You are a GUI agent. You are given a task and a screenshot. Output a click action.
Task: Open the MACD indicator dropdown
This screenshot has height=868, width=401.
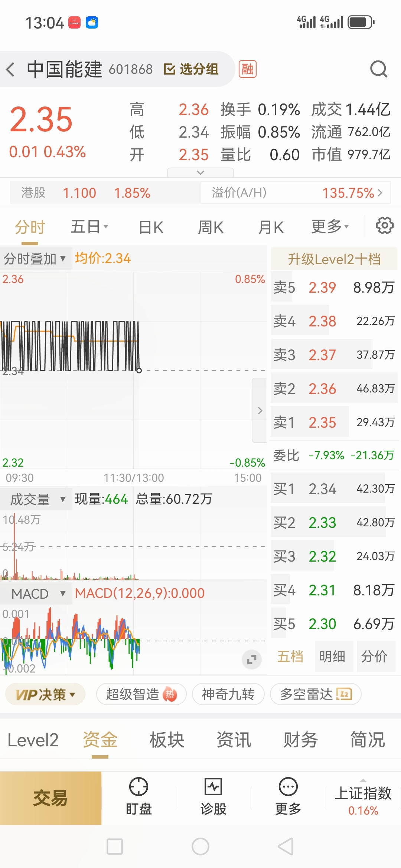(36, 594)
